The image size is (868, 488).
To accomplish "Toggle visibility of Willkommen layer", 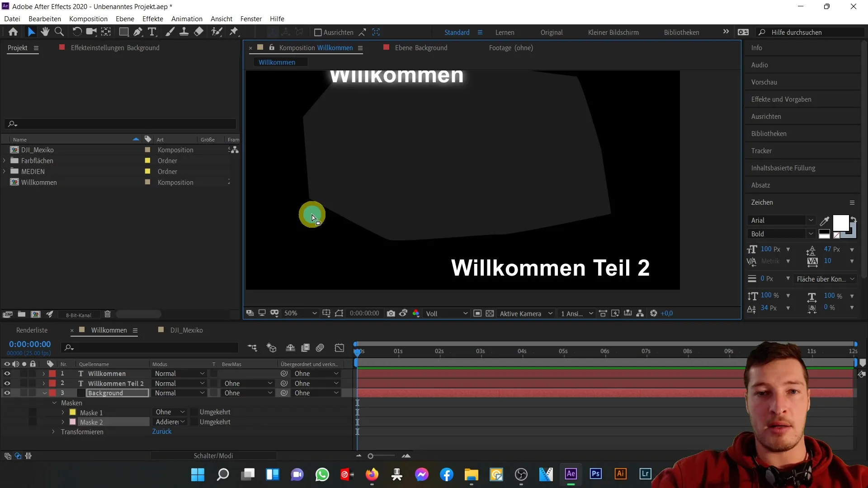I will coord(7,374).
